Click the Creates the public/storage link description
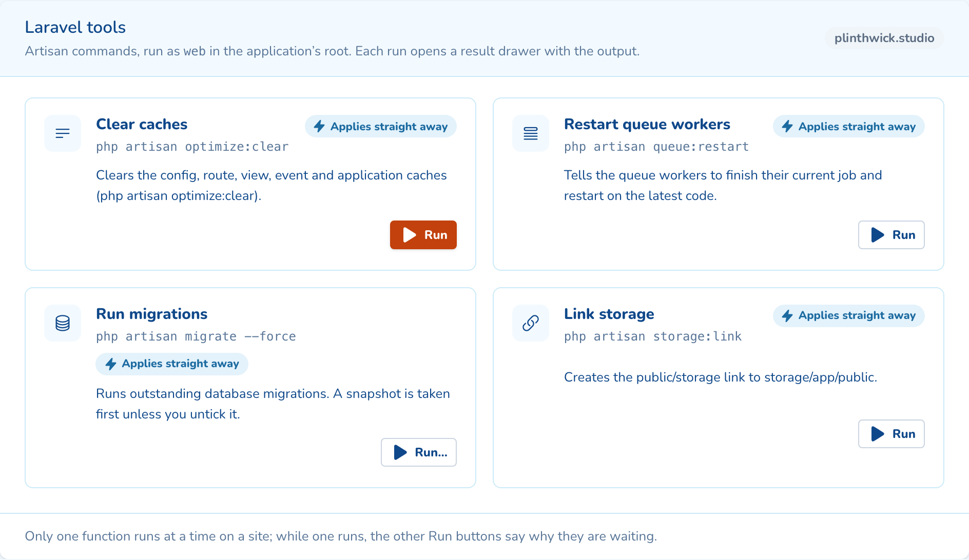This screenshot has width=969, height=560. (x=721, y=377)
